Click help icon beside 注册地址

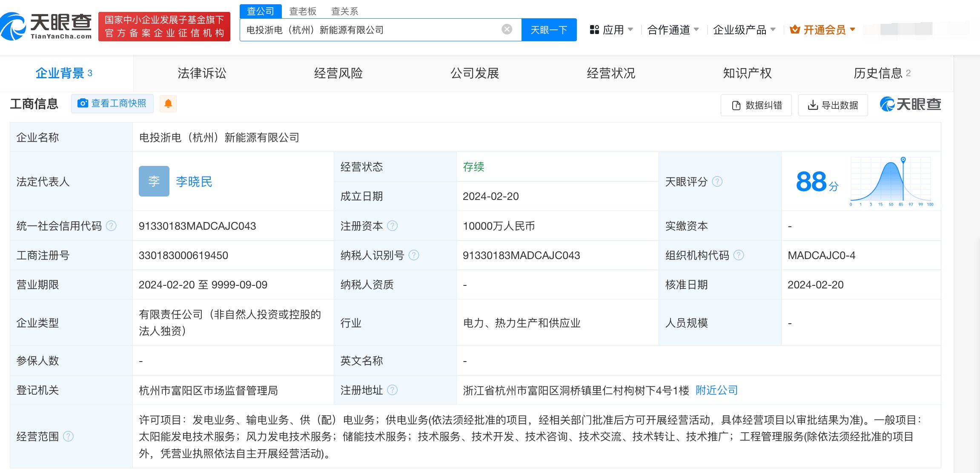[x=393, y=390]
